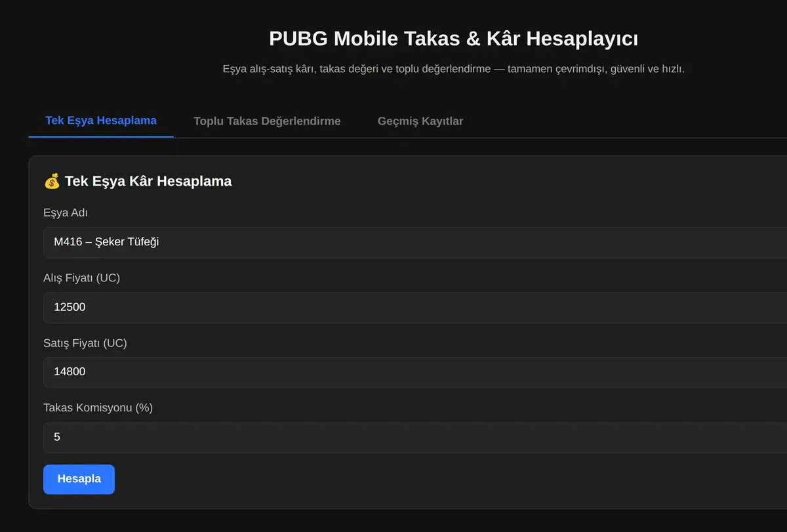This screenshot has height=532, width=787.
Task: Open Geçmiş Kayıtlar tab
Action: pyautogui.click(x=420, y=121)
